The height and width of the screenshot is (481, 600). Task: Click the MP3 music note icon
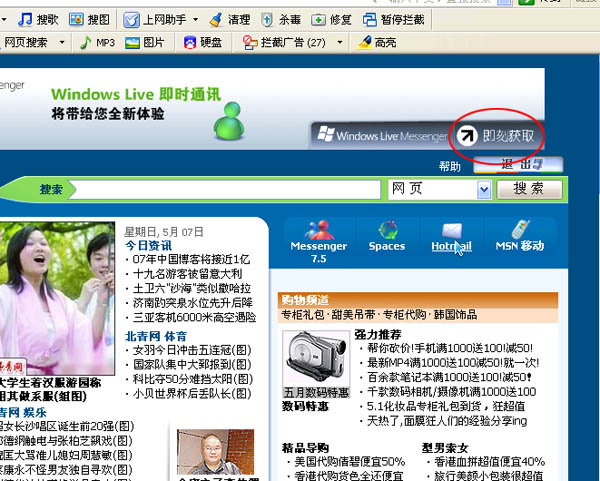85,42
